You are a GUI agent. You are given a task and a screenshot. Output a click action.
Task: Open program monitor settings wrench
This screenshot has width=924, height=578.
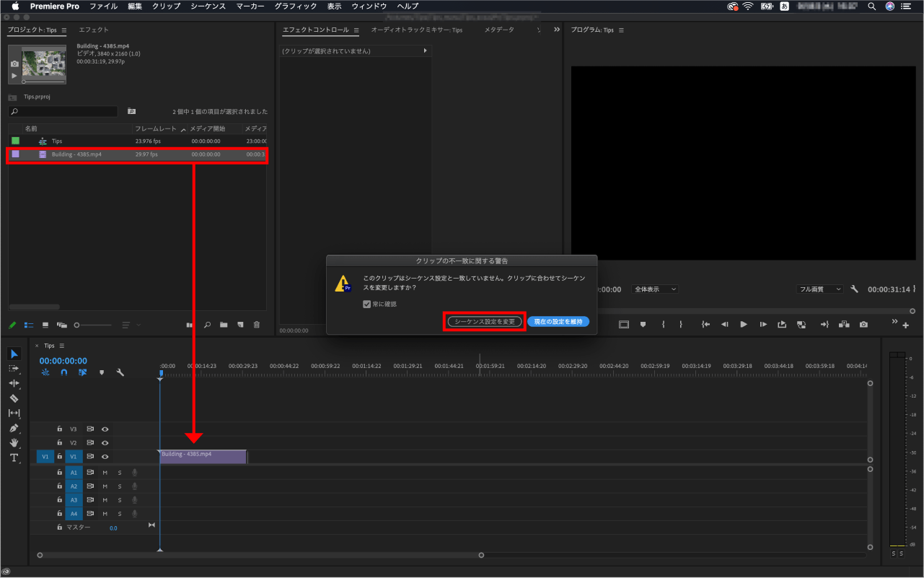(855, 289)
